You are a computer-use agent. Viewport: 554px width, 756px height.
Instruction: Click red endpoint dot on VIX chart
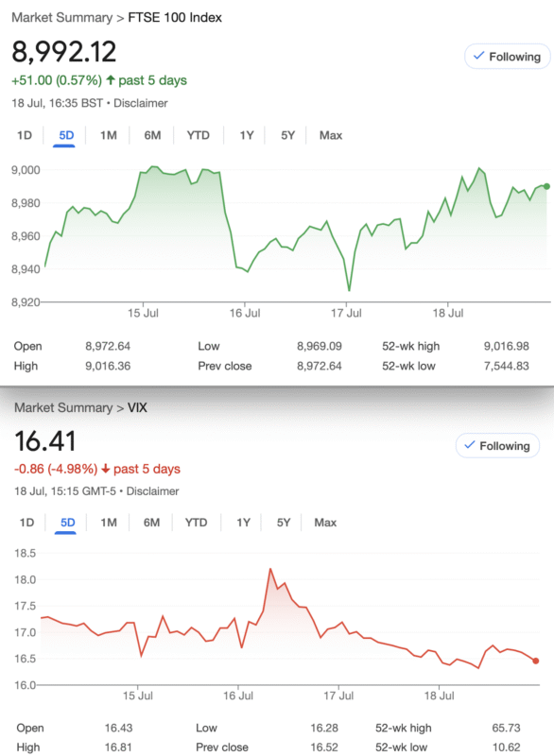536,661
